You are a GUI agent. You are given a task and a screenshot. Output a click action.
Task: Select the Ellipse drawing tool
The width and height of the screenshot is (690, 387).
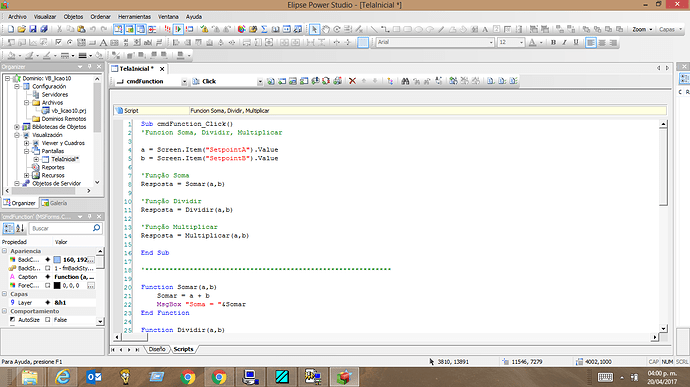(x=418, y=29)
